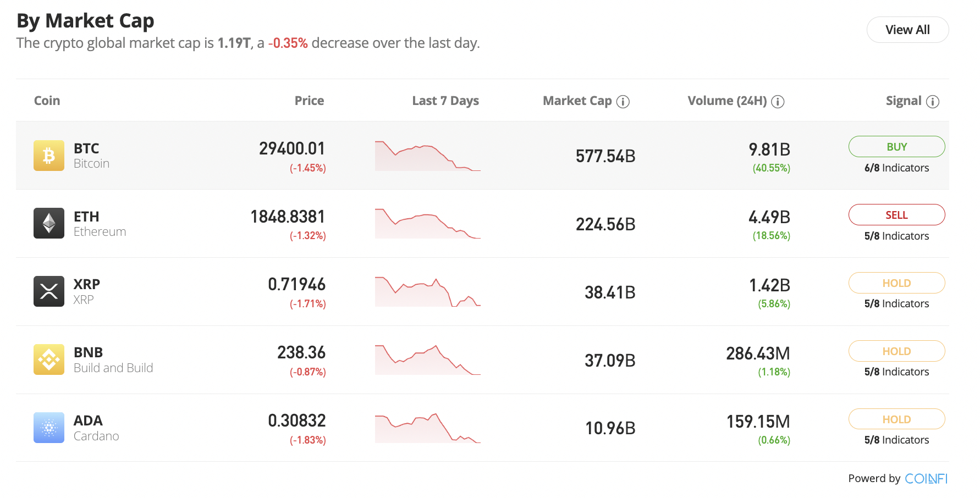Click the 159.15M volume value
This screenshot has height=498, width=980.
[x=758, y=422]
